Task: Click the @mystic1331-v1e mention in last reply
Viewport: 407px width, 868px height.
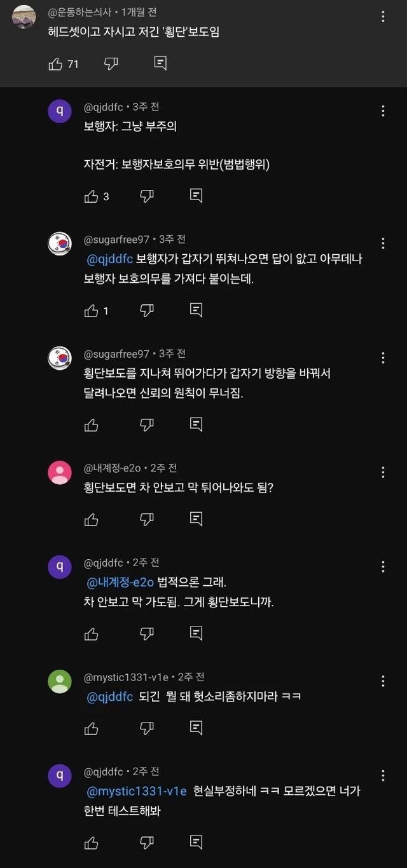Action: click(137, 791)
